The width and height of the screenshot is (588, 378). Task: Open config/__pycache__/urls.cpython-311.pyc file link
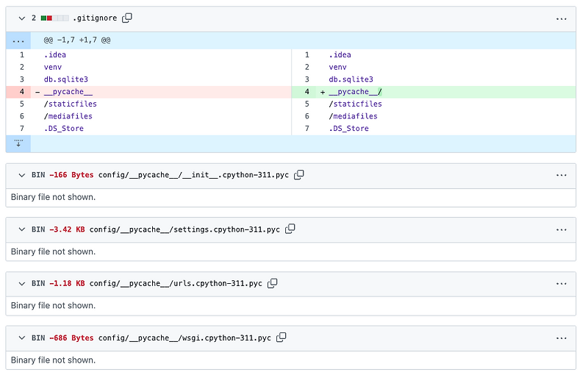click(176, 283)
